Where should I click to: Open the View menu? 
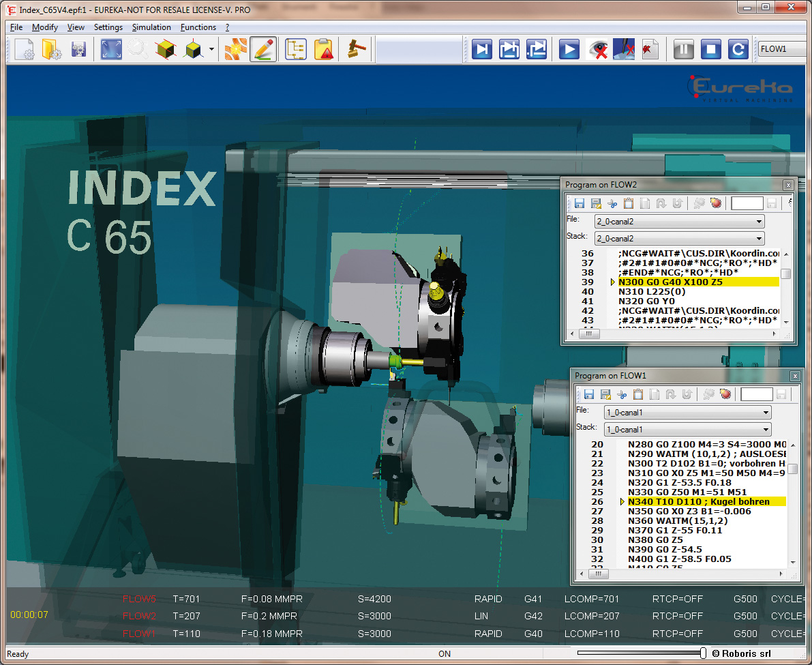(76, 27)
